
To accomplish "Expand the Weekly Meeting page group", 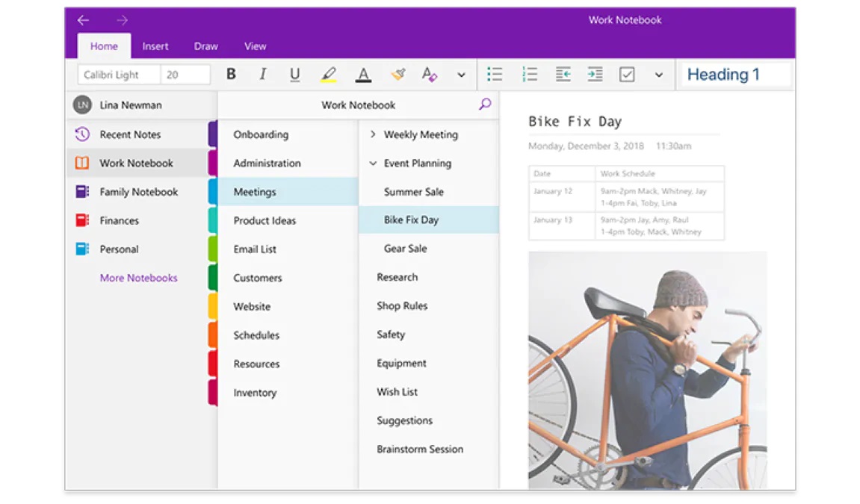I will tap(373, 134).
